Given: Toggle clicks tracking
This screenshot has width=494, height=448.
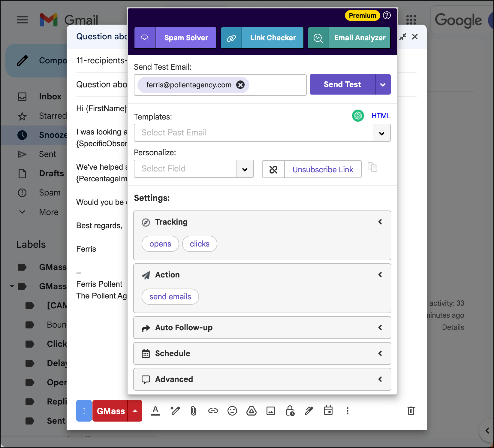Looking at the screenshot, I should coord(200,244).
